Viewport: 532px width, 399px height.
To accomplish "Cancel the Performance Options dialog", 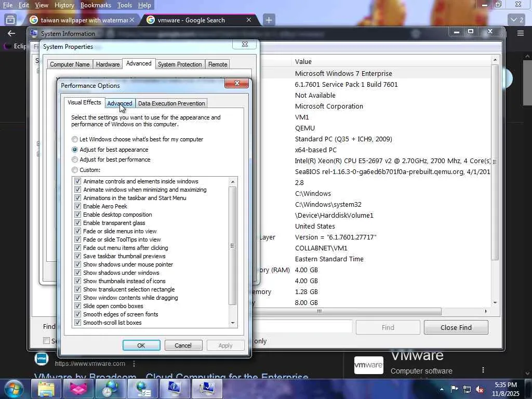I will point(183,345).
